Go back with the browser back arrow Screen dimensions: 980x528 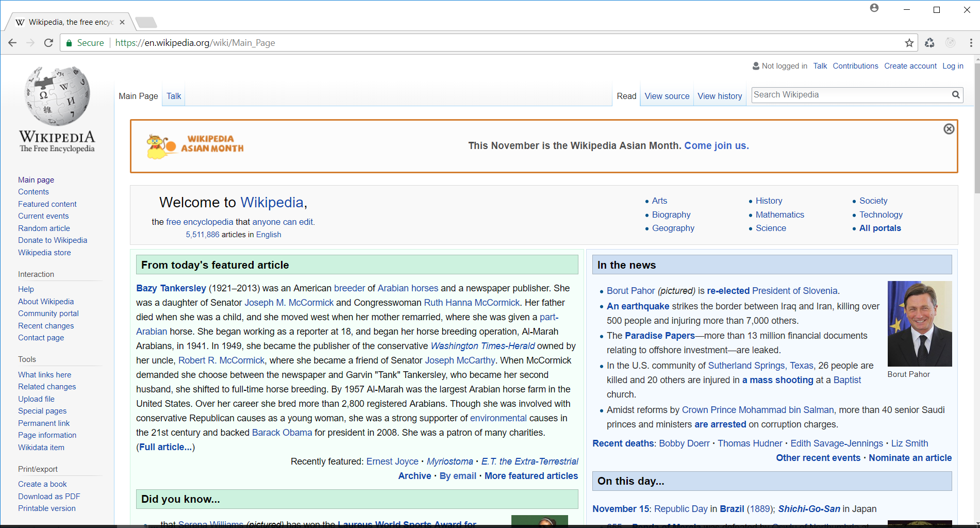point(12,43)
